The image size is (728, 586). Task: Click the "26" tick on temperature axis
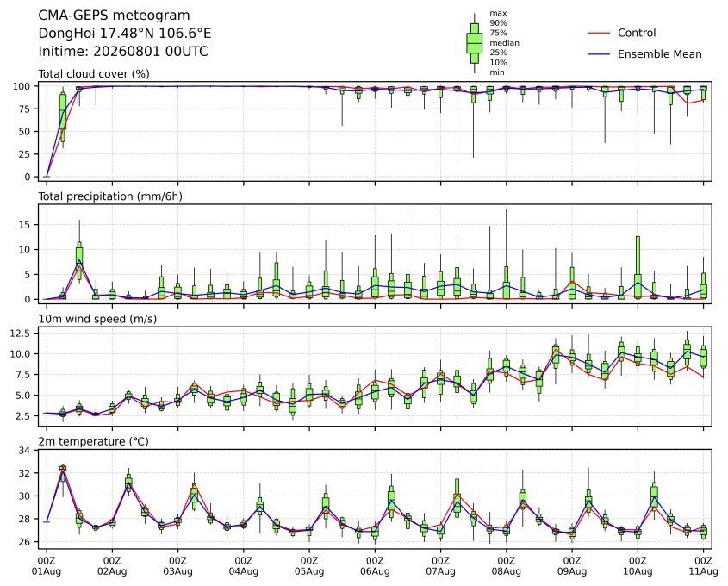[x=25, y=541]
